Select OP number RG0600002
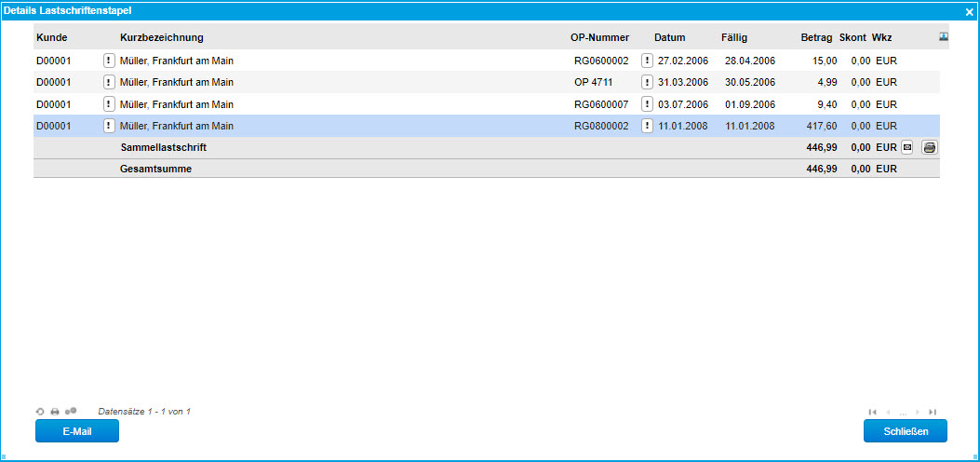980x462 pixels. click(x=601, y=61)
